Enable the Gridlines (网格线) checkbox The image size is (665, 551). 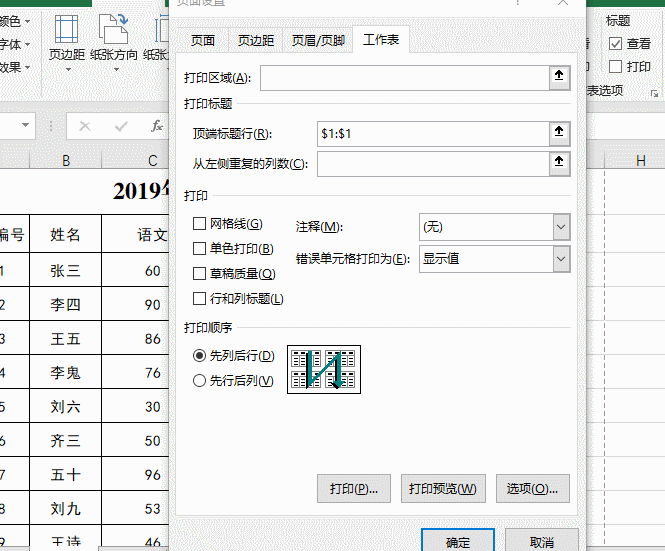199,224
